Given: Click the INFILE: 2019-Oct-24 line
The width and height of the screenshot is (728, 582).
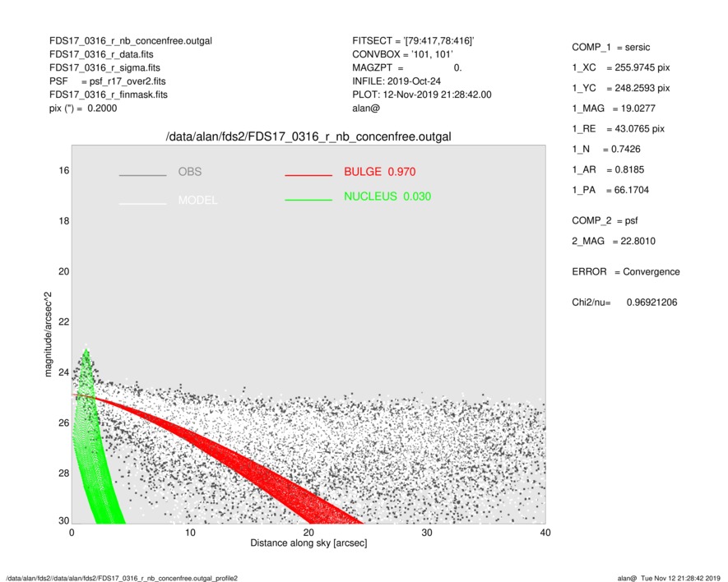Looking at the screenshot, I should 396,81.
